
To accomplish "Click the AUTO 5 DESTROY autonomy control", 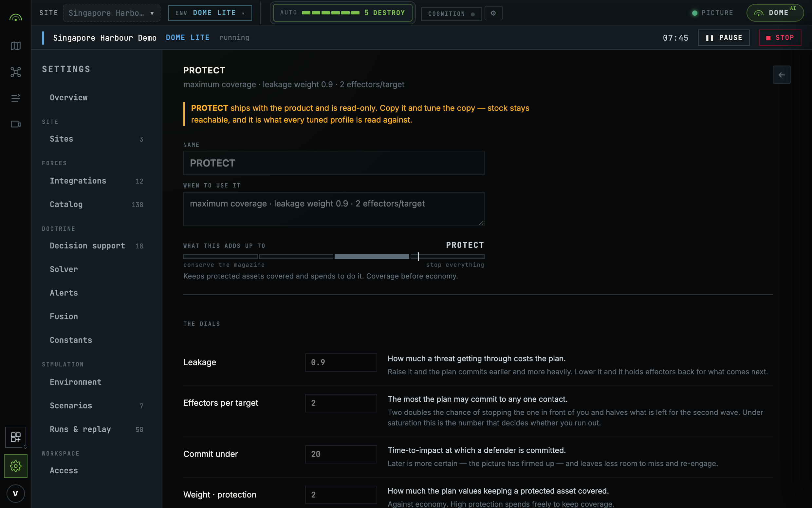I will (x=342, y=13).
